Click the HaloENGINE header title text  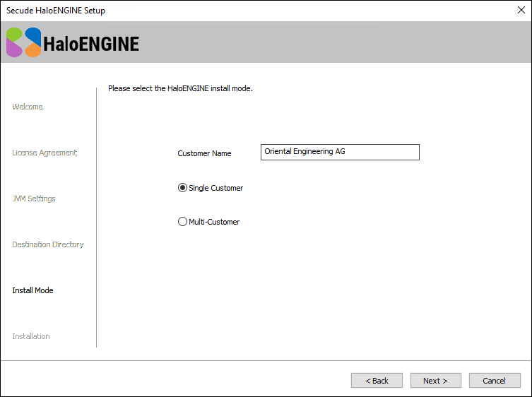point(91,44)
